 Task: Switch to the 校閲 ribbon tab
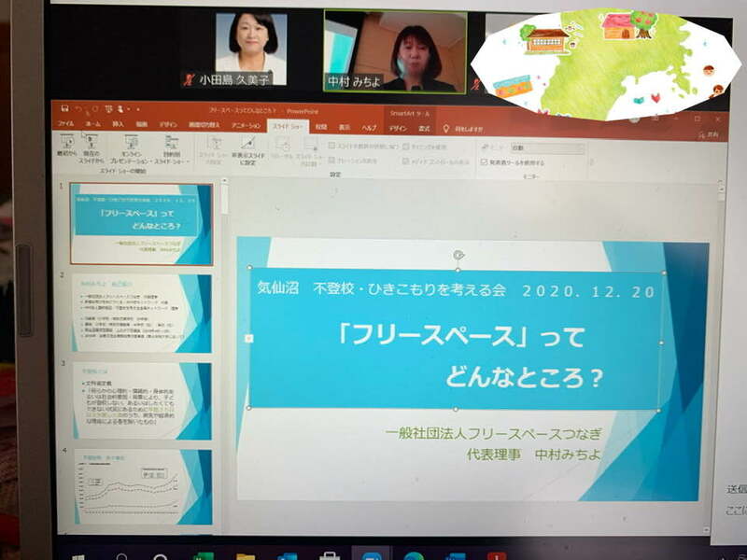[x=321, y=127]
